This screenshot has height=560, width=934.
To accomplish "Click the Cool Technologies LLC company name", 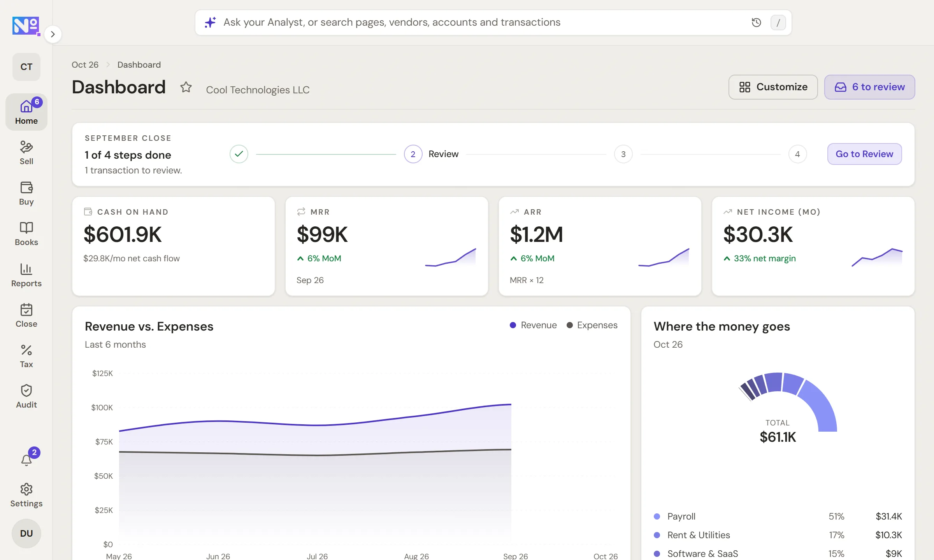I will (x=258, y=90).
